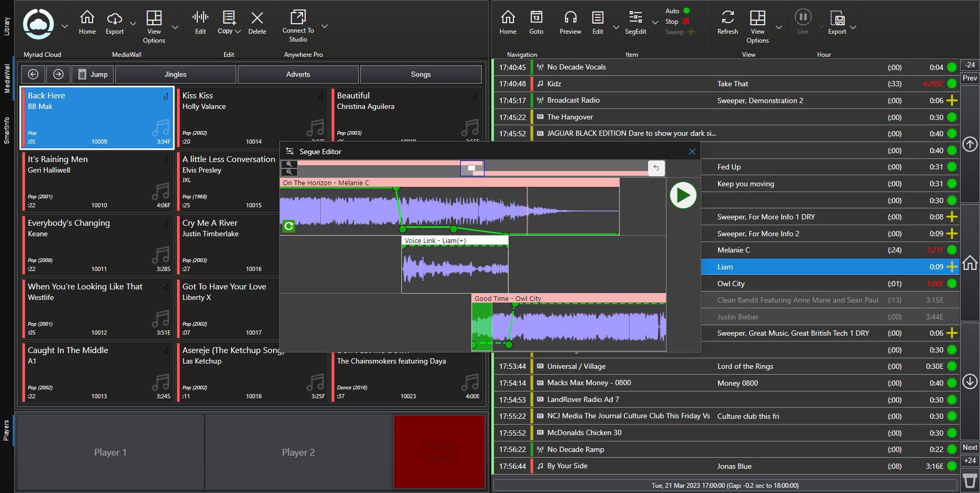Refresh the log using the Refresh icon
This screenshot has height=493, width=980.
[x=728, y=17]
